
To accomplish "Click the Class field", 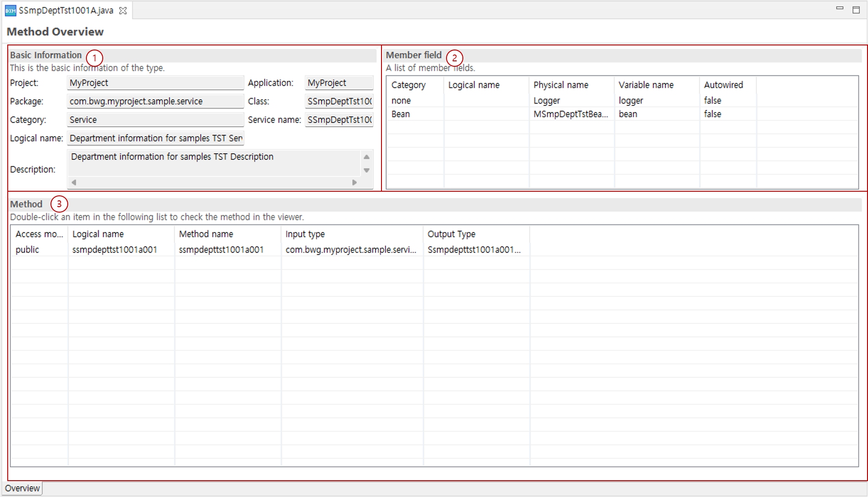I will tap(339, 101).
